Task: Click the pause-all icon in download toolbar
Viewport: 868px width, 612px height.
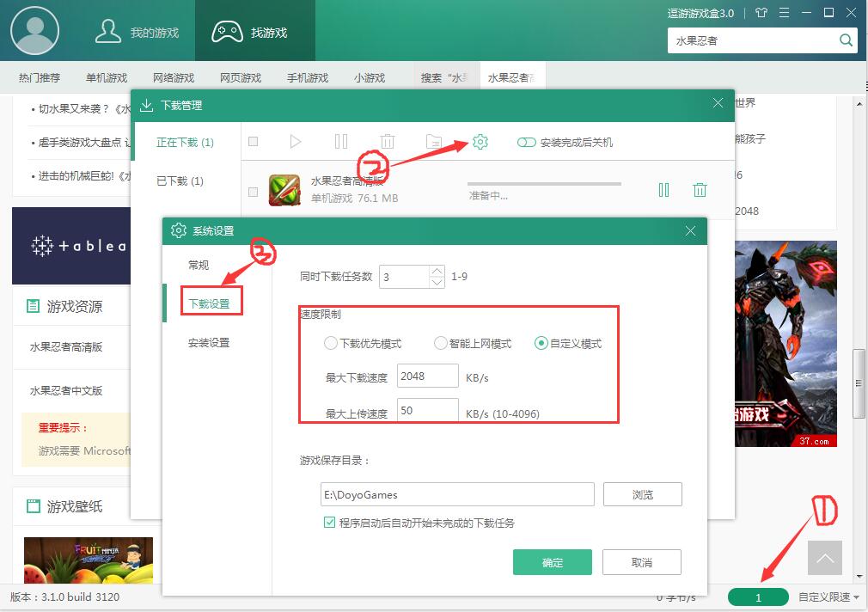Action: pos(341,142)
